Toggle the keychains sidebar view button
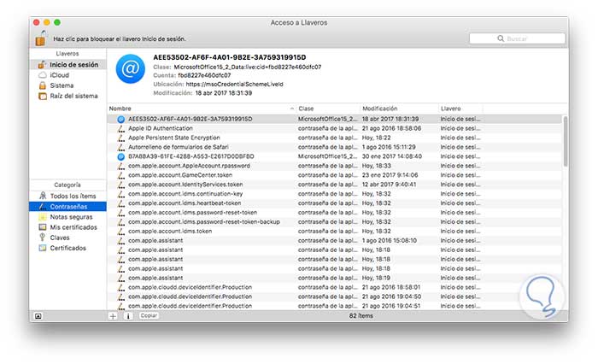Viewport: 598px width, 364px height. [38, 316]
